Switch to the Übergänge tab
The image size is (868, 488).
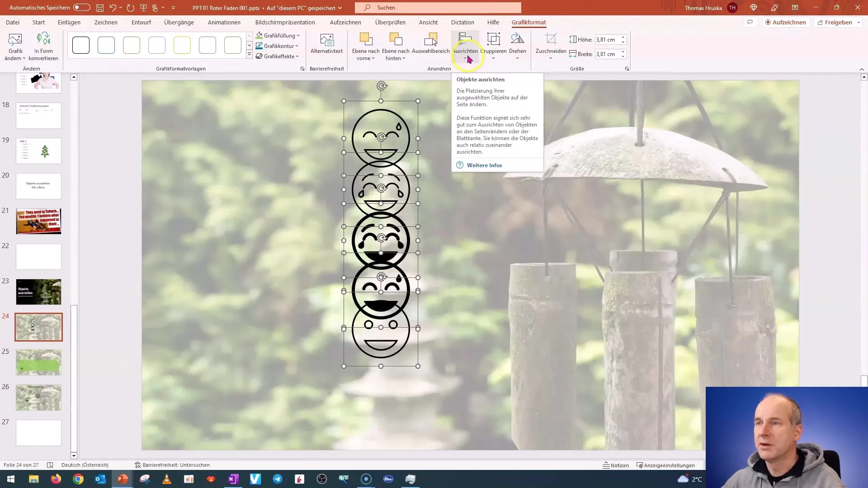[x=179, y=22]
